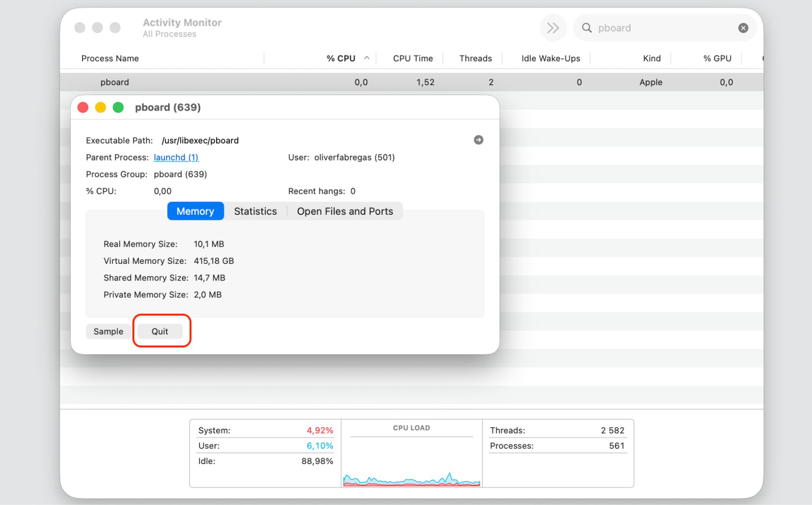Click Processes count 561
The height and width of the screenshot is (505, 812).
[617, 446]
